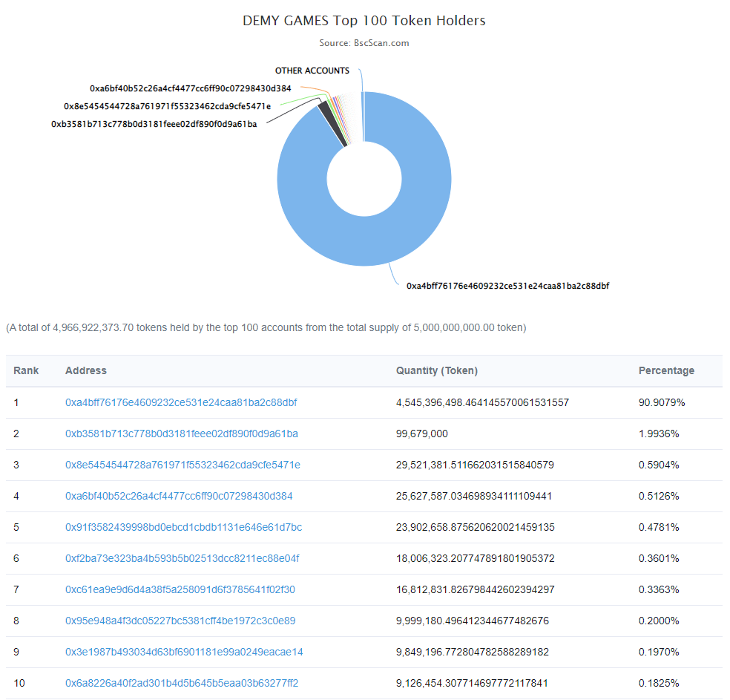Click the total tokens held summary sentence
The height and width of the screenshot is (700, 730).
click(x=266, y=328)
